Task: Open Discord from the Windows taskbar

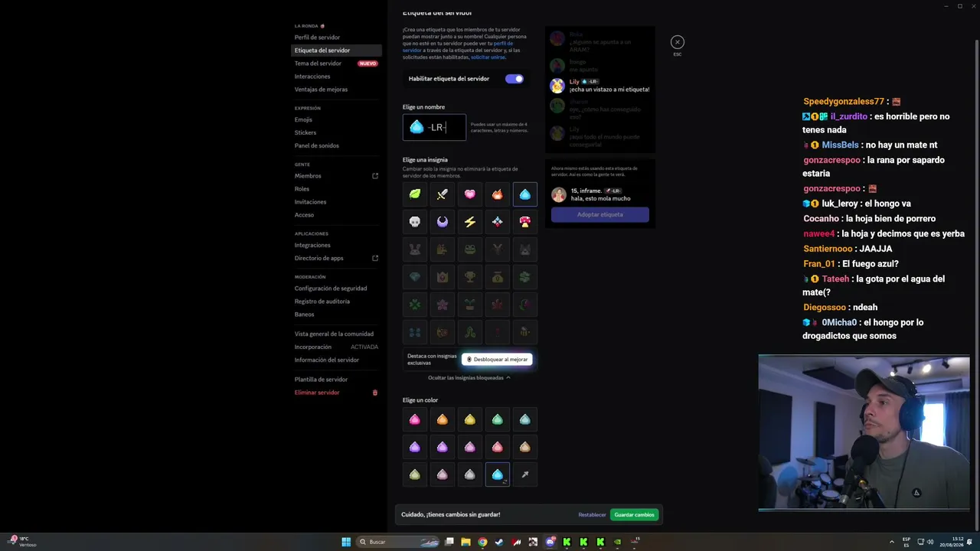Action: point(550,542)
